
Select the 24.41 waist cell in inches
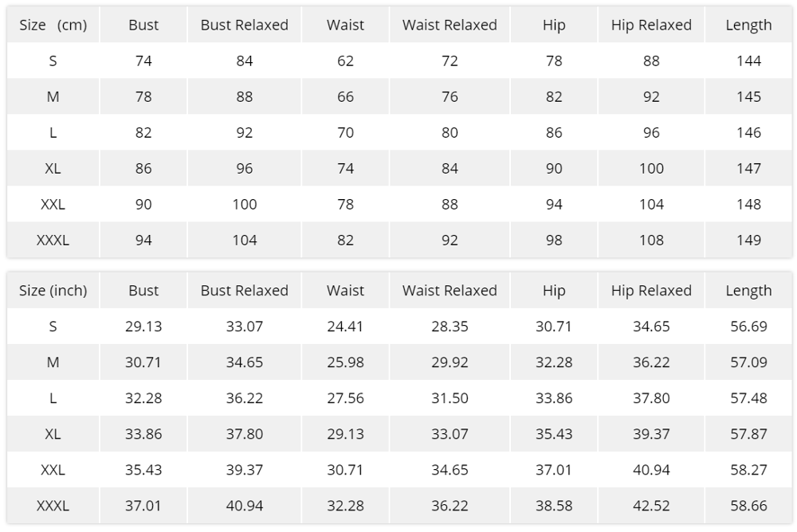345,327
